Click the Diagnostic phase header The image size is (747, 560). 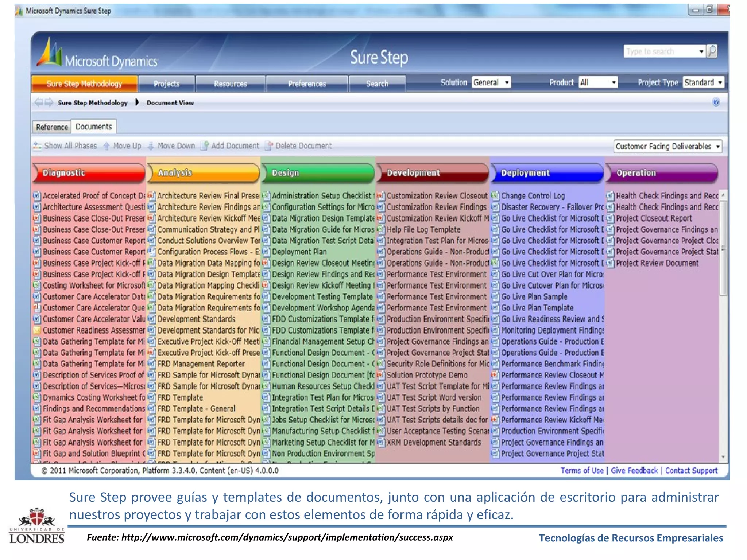point(89,173)
